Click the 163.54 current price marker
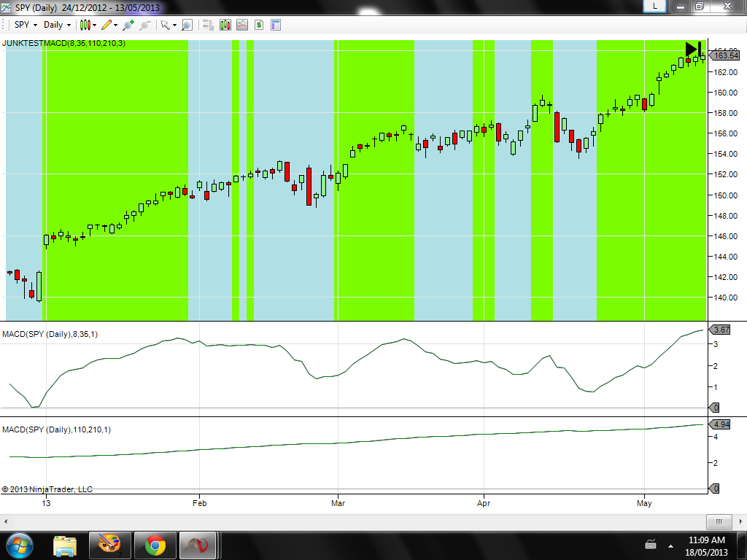747x560 pixels. pyautogui.click(x=724, y=55)
